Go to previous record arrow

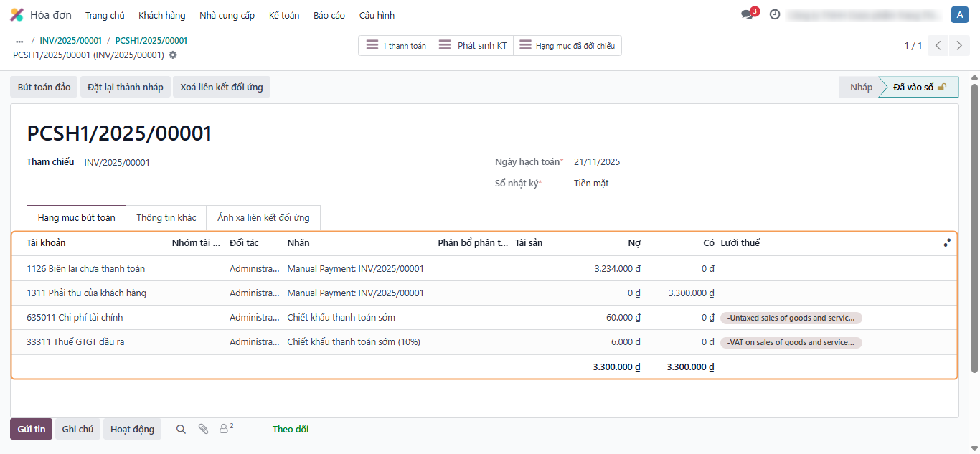click(938, 45)
